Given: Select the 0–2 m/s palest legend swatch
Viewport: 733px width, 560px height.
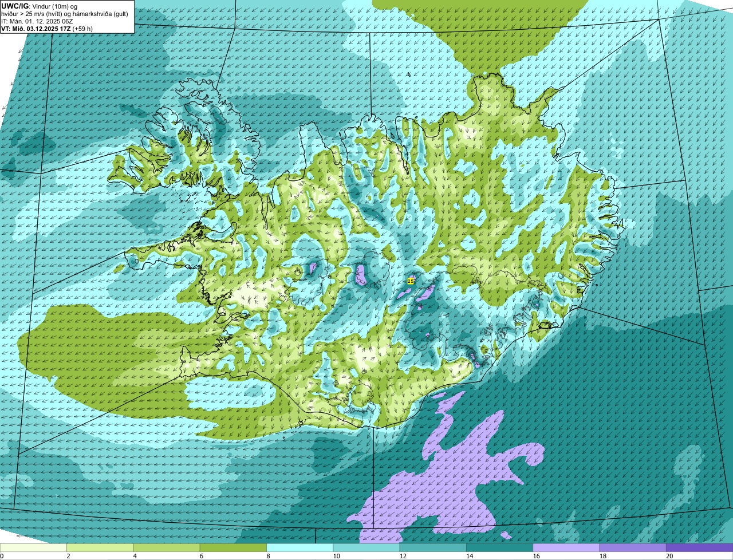Looking at the screenshot, I should (33, 547).
